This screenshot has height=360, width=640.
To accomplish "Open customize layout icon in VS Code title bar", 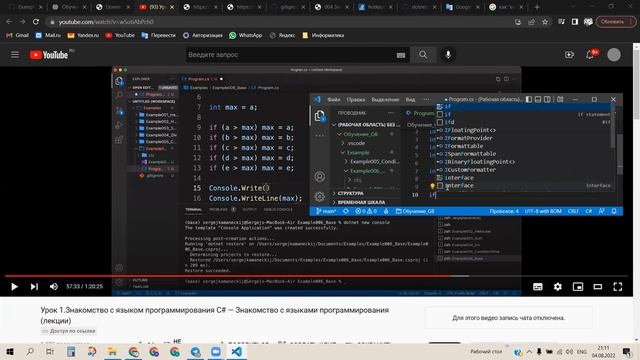I will click(x=560, y=99).
